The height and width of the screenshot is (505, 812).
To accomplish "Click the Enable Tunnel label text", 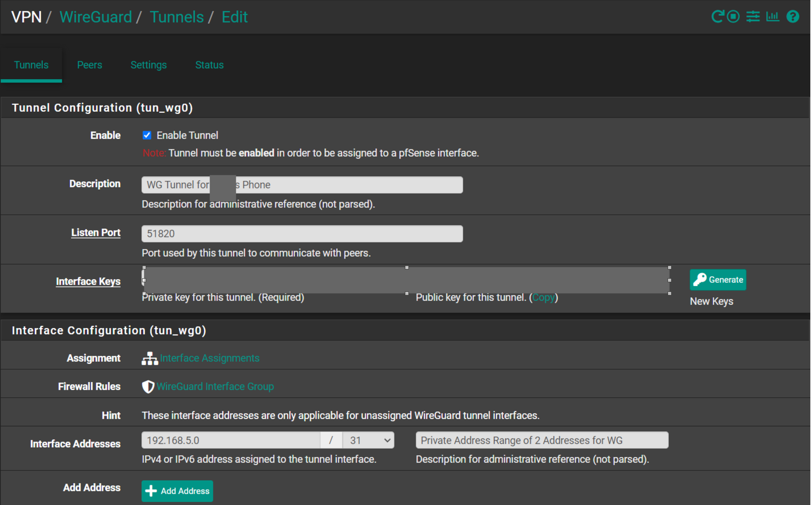I will coord(187,135).
